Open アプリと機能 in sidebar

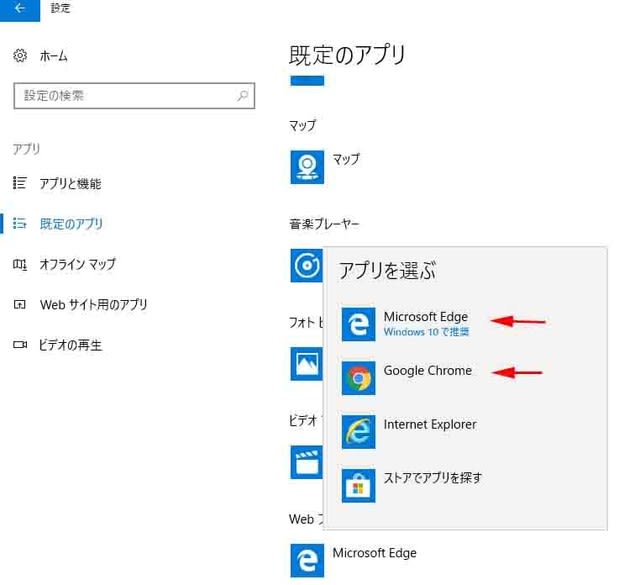coord(70,184)
